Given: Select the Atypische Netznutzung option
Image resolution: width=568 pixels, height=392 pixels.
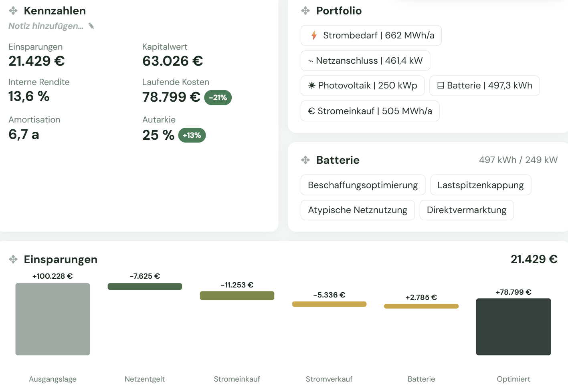Looking at the screenshot, I should pos(358,210).
